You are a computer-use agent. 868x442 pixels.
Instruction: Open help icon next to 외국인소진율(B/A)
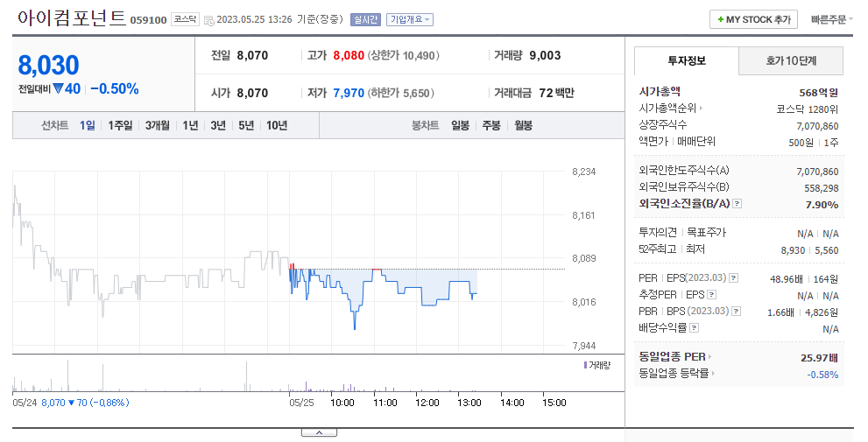coord(737,204)
